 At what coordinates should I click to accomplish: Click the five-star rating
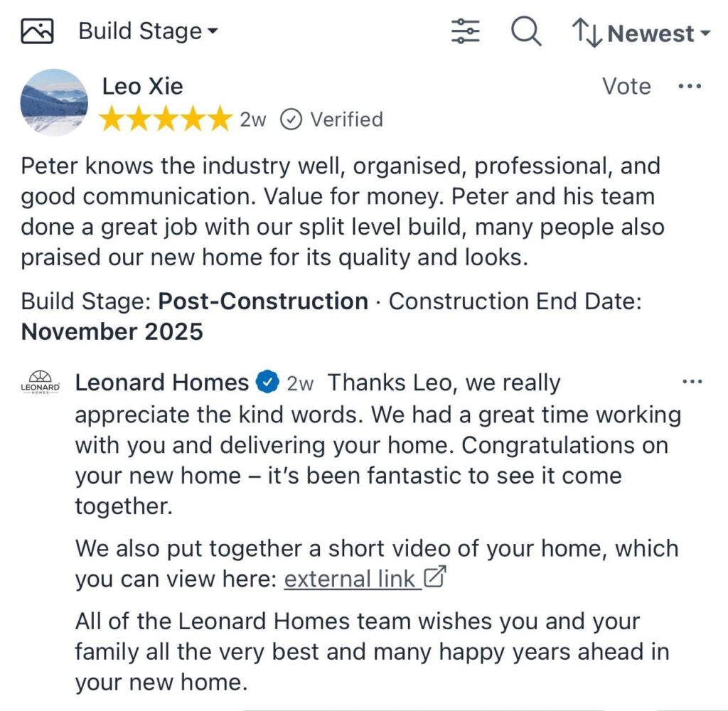(165, 119)
